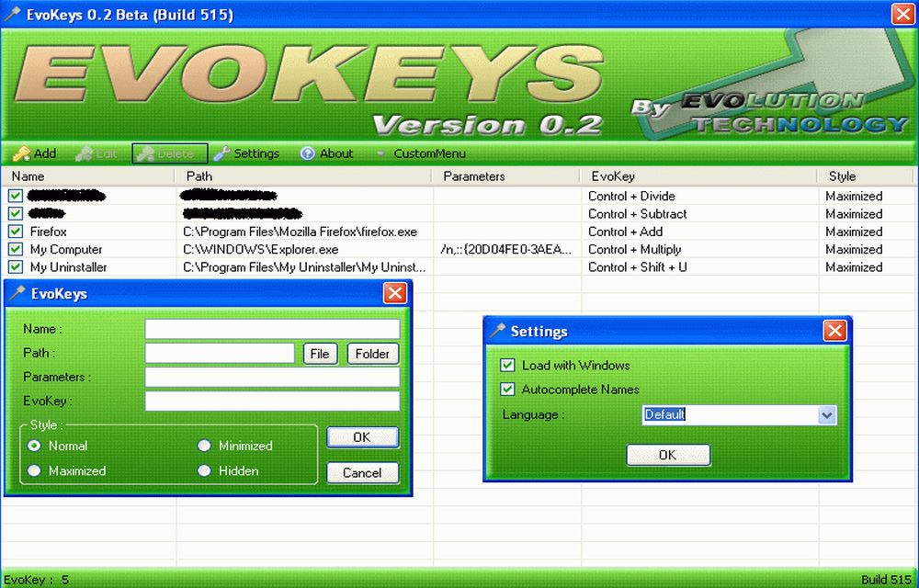Click the Settings wrench icon in toolbar
919x588 pixels.
pos(221,153)
